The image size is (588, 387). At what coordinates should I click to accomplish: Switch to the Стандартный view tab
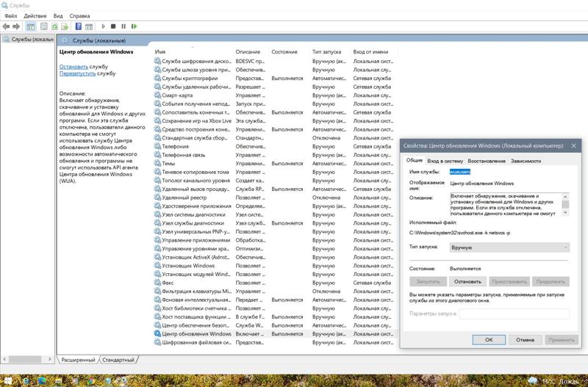point(118,360)
